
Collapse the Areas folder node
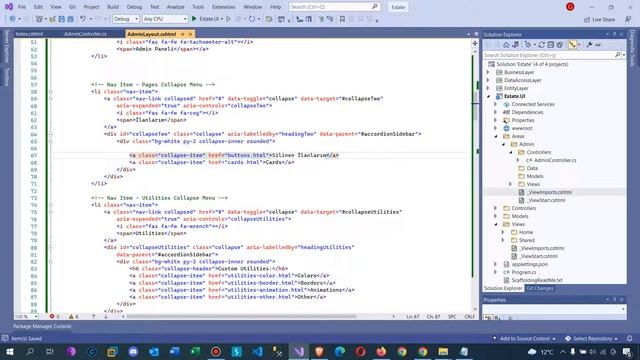[x=496, y=136]
